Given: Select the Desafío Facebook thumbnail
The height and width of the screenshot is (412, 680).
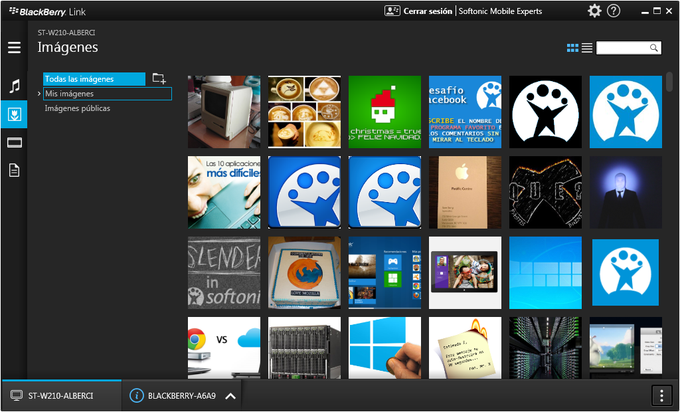Looking at the screenshot, I should [x=465, y=112].
